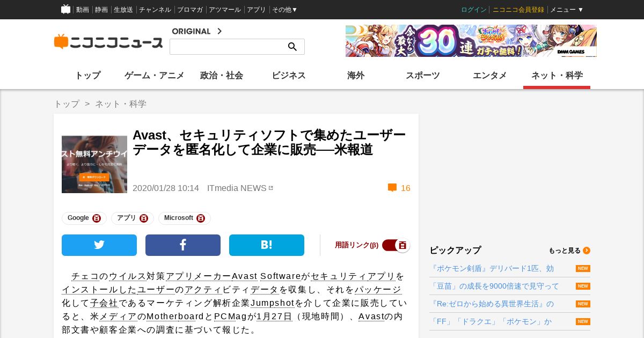The height and width of the screenshot is (338, 644).
Task: Click the Motherboard term link in article
Action: coord(175,317)
